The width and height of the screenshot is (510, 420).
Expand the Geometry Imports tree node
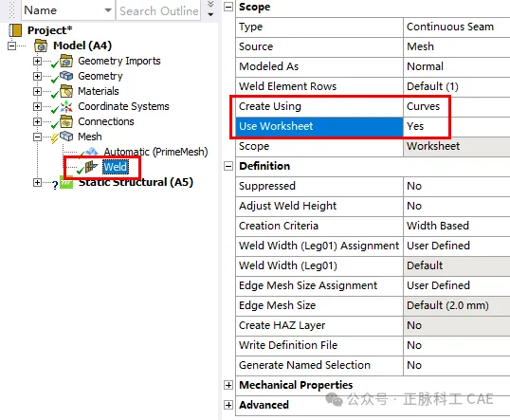click(x=37, y=61)
